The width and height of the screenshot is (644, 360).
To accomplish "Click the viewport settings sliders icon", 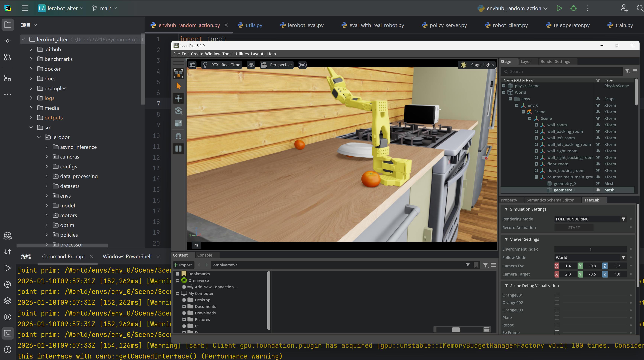I will [x=192, y=65].
